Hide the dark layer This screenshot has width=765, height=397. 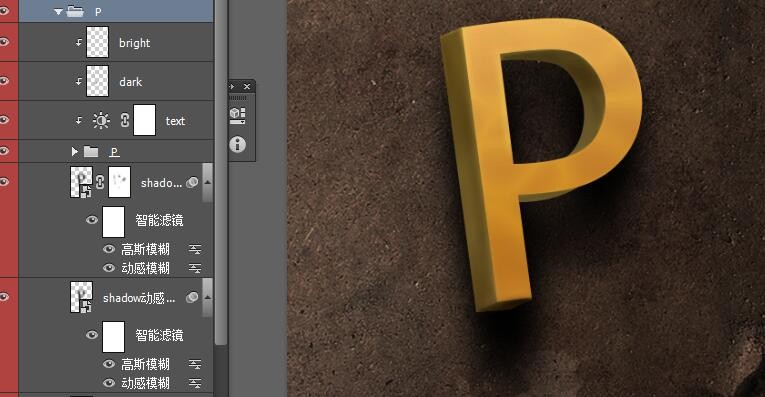pos(4,81)
